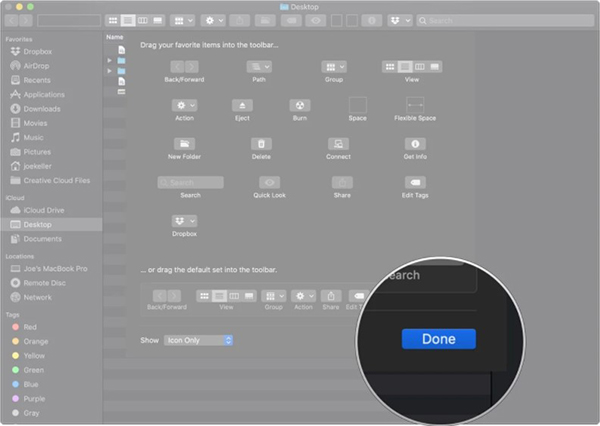Open iCloud Drive in the sidebar
The width and height of the screenshot is (600, 426).
coord(44,210)
